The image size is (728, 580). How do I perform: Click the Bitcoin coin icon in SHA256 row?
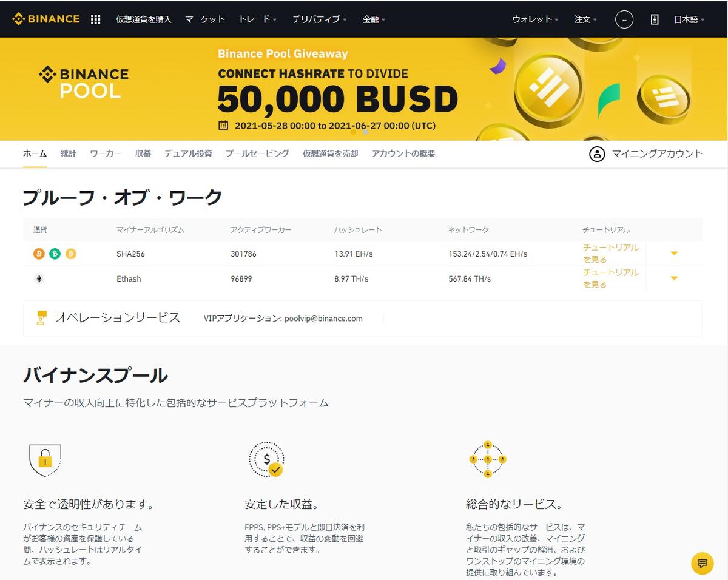click(x=38, y=254)
